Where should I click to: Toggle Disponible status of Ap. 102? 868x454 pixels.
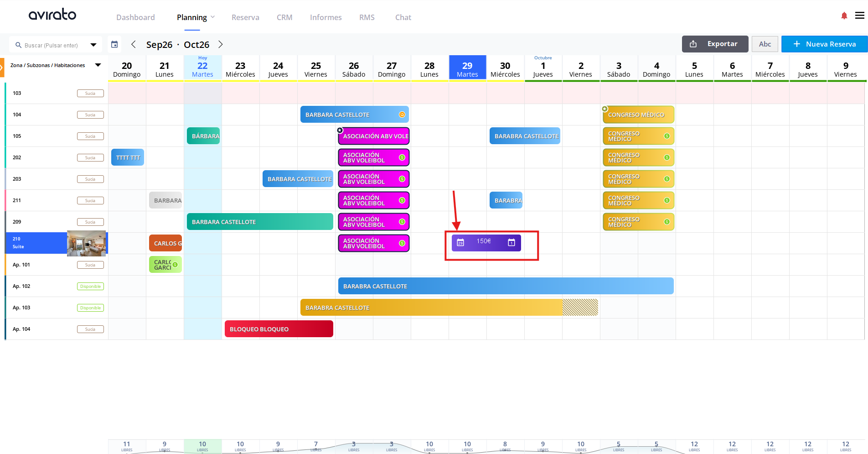pyautogui.click(x=90, y=287)
